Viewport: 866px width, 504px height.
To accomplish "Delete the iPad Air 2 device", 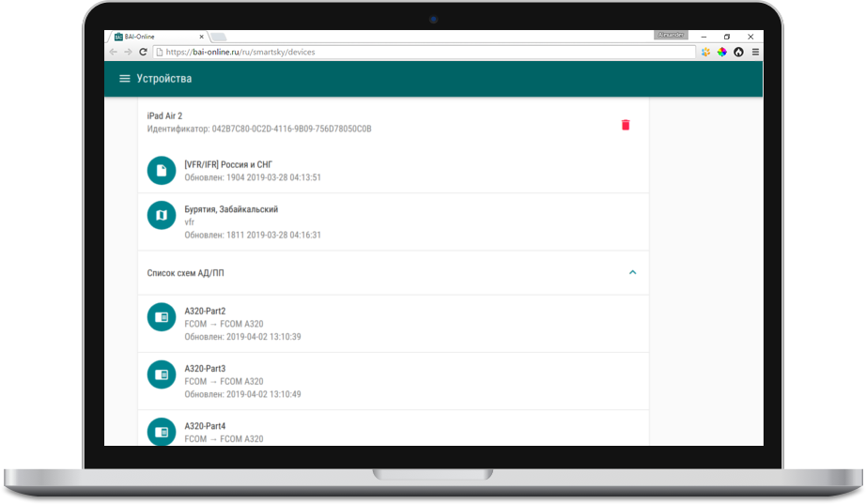I will tap(626, 125).
